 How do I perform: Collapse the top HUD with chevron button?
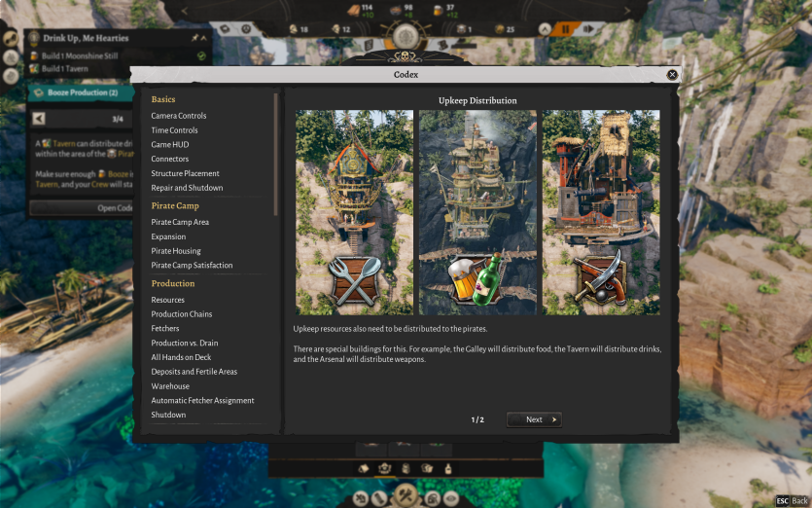pyautogui.click(x=545, y=29)
